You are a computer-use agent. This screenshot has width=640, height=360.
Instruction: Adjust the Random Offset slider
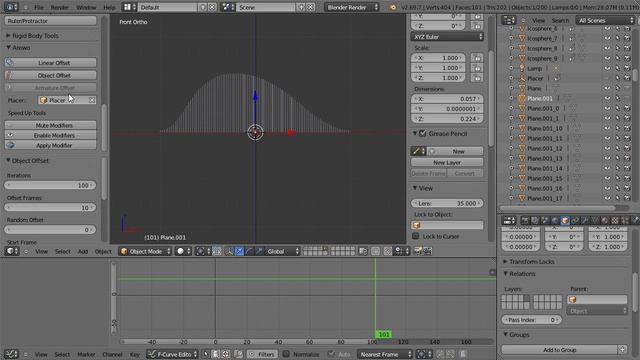point(51,230)
